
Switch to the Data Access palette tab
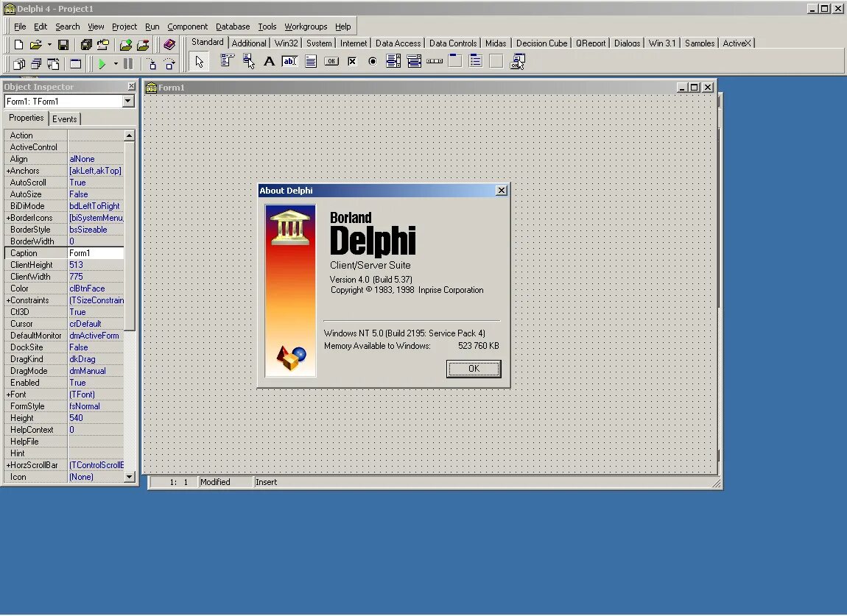398,43
